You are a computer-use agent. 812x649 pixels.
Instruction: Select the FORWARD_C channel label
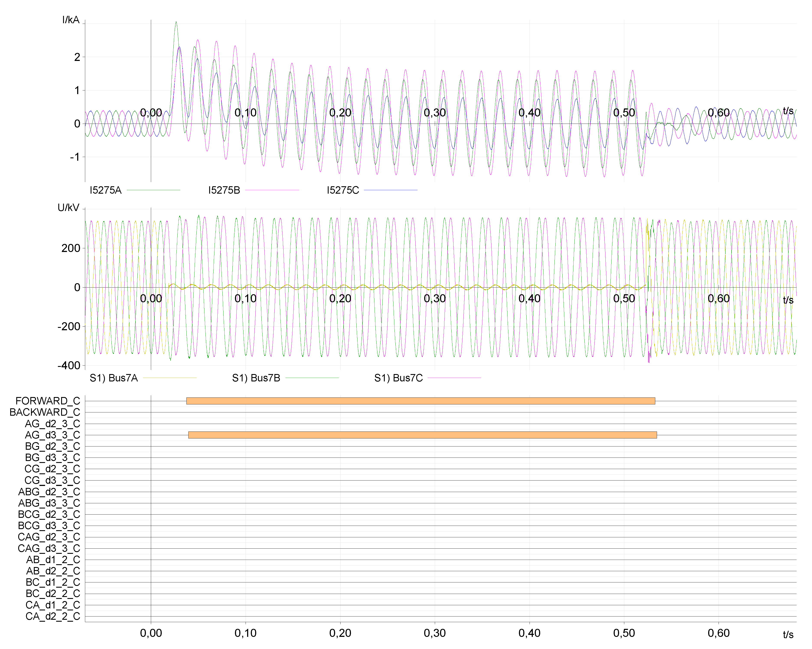tap(48, 401)
